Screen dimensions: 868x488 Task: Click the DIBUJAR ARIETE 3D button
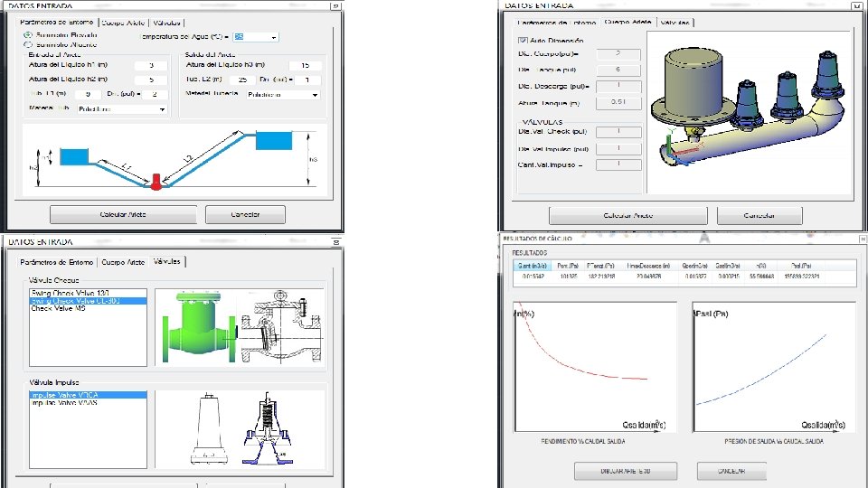point(626,472)
